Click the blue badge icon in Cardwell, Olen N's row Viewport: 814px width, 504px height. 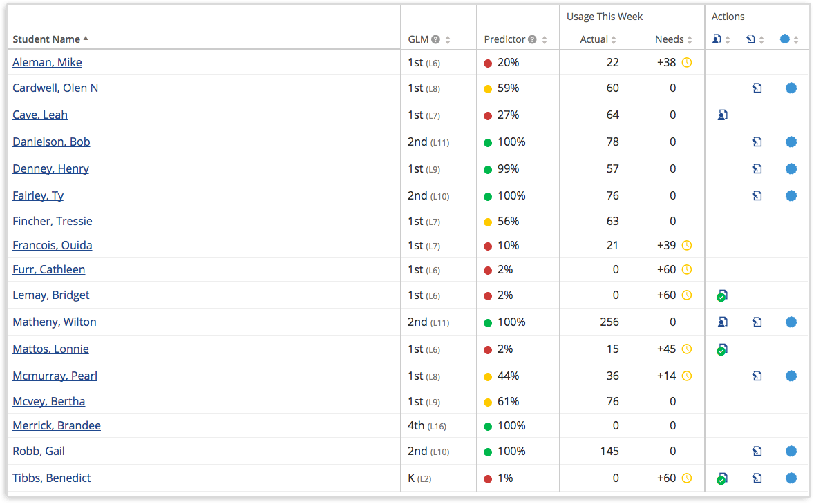[x=791, y=88]
